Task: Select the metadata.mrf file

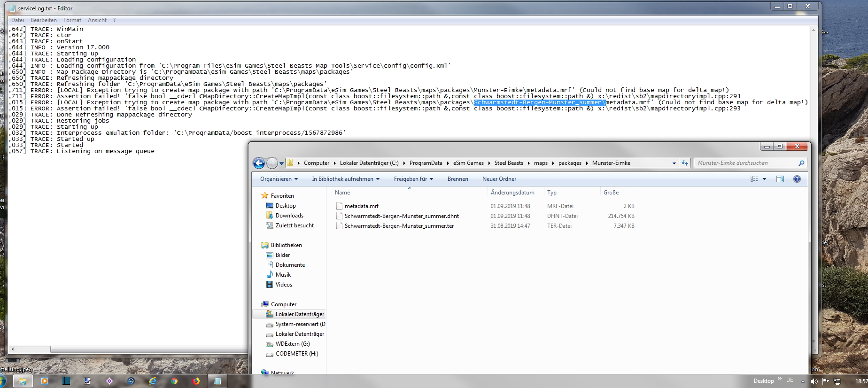Action: pos(361,206)
